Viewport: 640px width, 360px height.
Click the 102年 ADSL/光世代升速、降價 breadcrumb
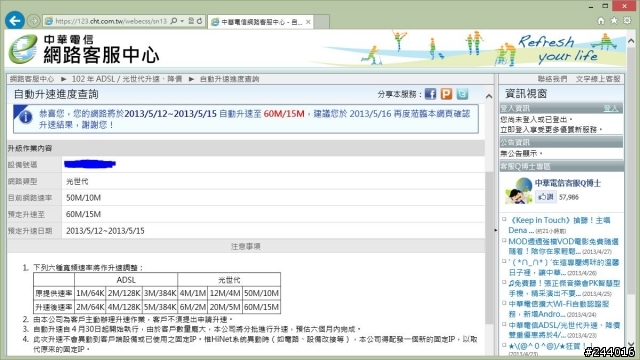pos(127,79)
